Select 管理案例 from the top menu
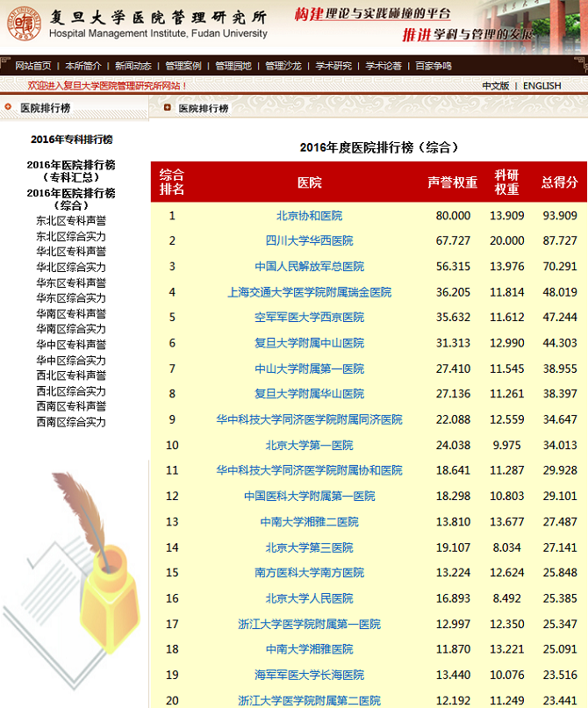Image resolution: width=588 pixels, height=708 pixels. pos(183,66)
